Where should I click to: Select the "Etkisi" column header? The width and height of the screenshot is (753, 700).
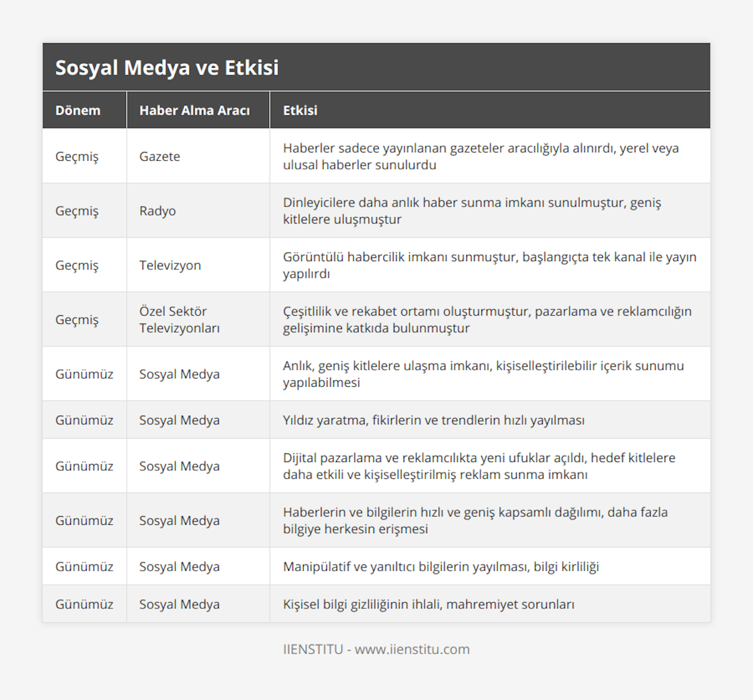point(300,110)
